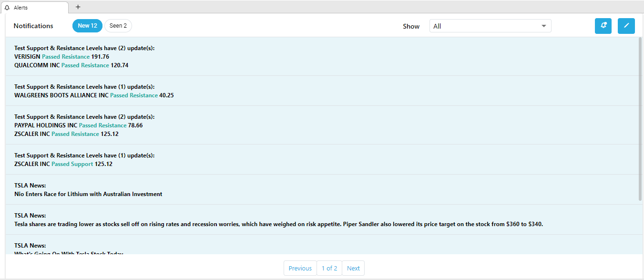Click Passed Resistance link beside WALGREENS BOOTS ALLIANCE
The width and height of the screenshot is (644, 280).
tap(134, 95)
